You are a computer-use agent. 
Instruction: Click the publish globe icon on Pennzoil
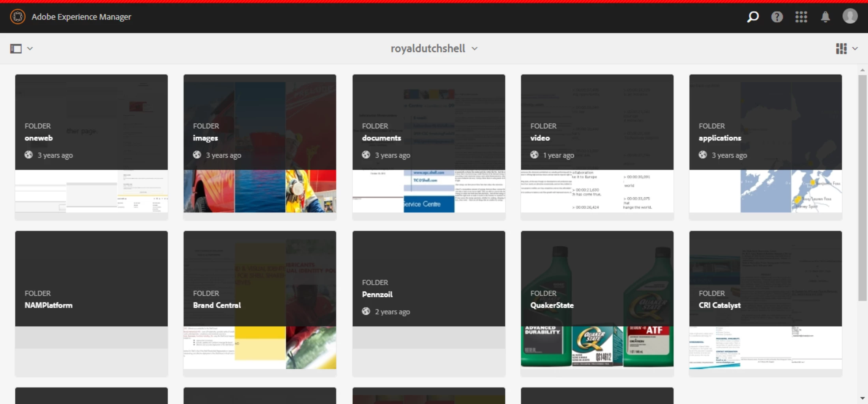click(x=366, y=311)
